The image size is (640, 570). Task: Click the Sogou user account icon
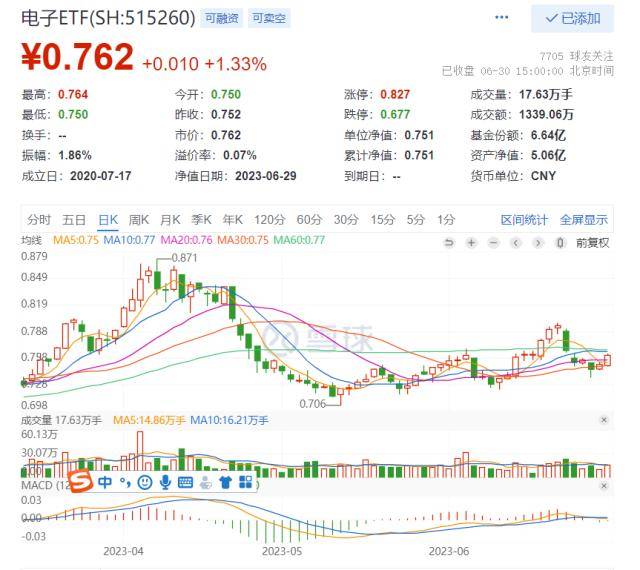pyautogui.click(x=206, y=483)
